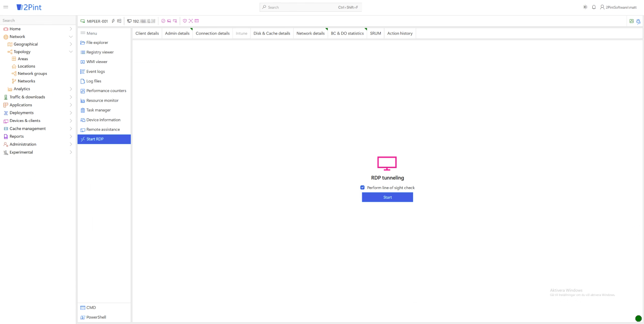Viewport: 644px width, 324px height.
Task: Launch the CMD console
Action: (104, 308)
